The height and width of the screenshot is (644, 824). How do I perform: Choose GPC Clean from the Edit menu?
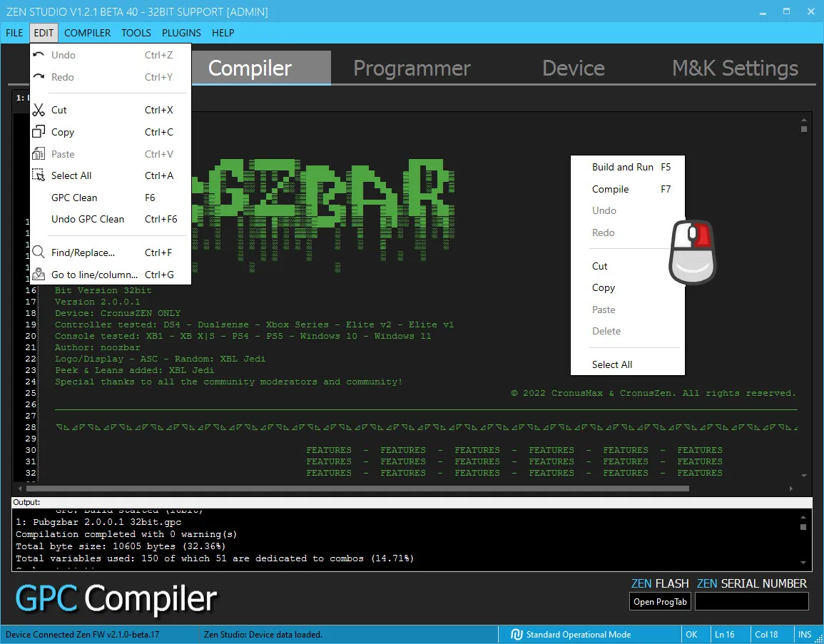pos(111,198)
